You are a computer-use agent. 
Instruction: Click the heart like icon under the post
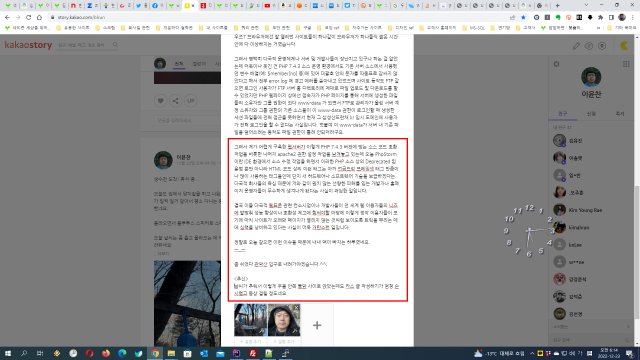(160, 100)
